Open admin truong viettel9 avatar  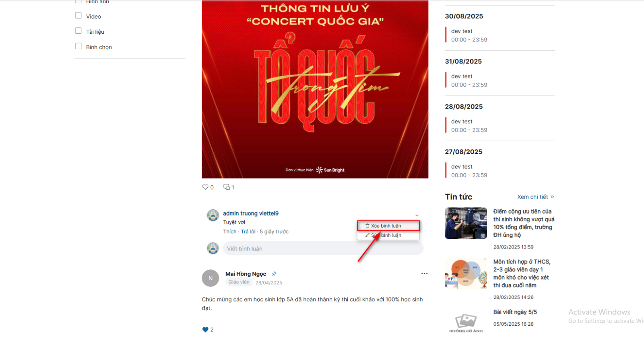coord(213,216)
